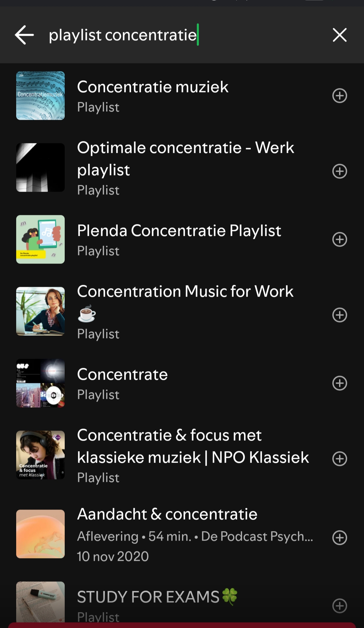Click the search field with 'playlist concentratie'
Image resolution: width=364 pixels, height=628 pixels.
[x=182, y=35]
